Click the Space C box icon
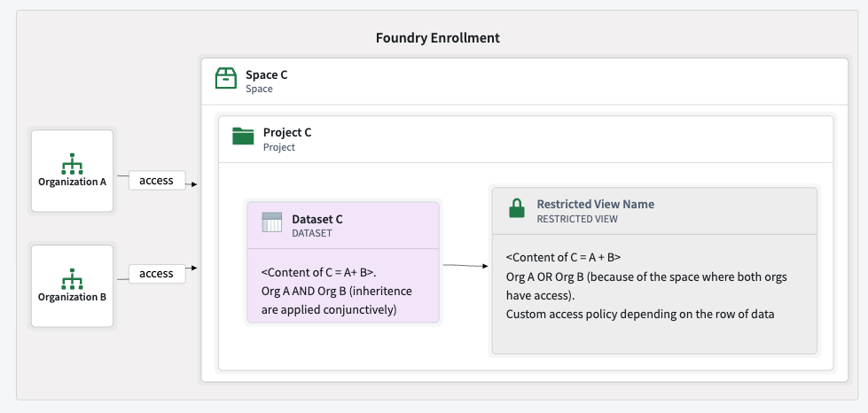Image resolution: width=868 pixels, height=413 pixels. tap(226, 79)
